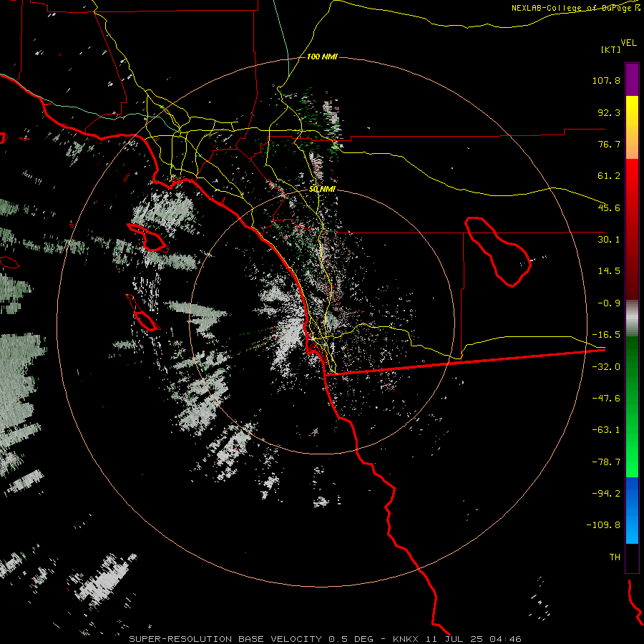Click the VEL legend title
The width and height of the screenshot is (644, 644).
(x=628, y=42)
